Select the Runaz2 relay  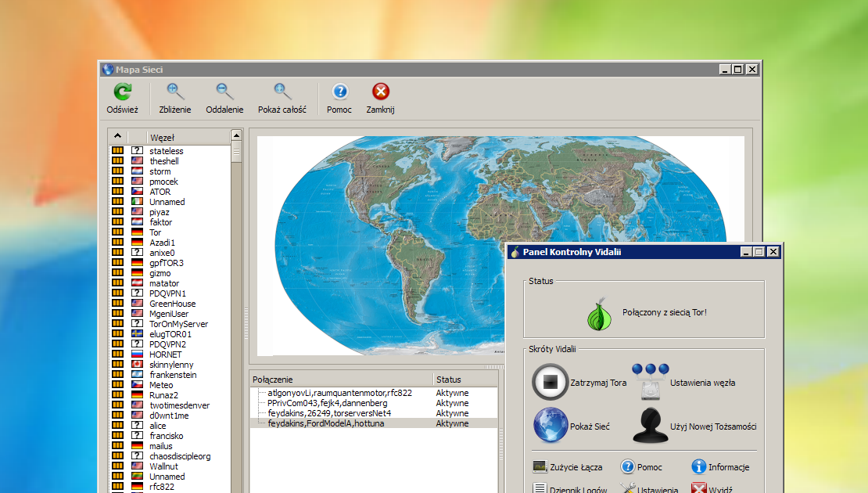click(x=163, y=395)
